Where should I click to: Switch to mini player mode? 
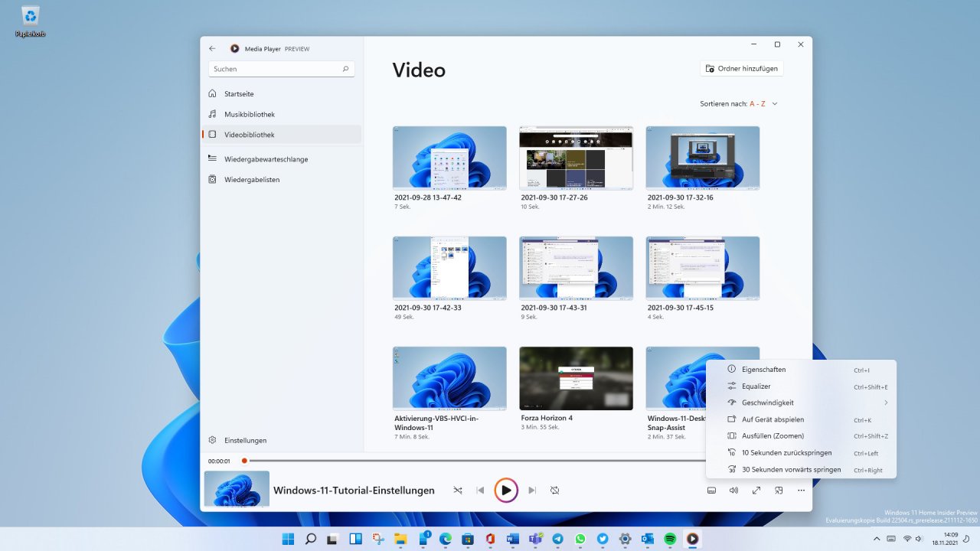coord(779,491)
